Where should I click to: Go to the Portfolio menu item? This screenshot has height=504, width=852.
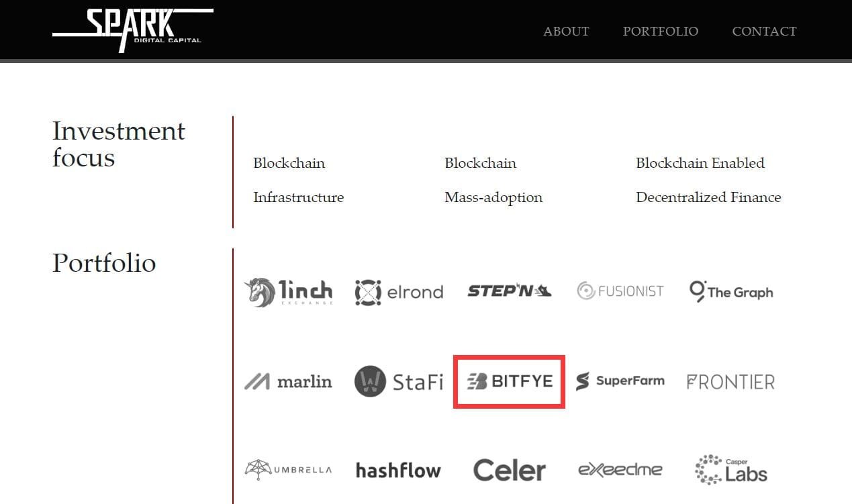660,32
